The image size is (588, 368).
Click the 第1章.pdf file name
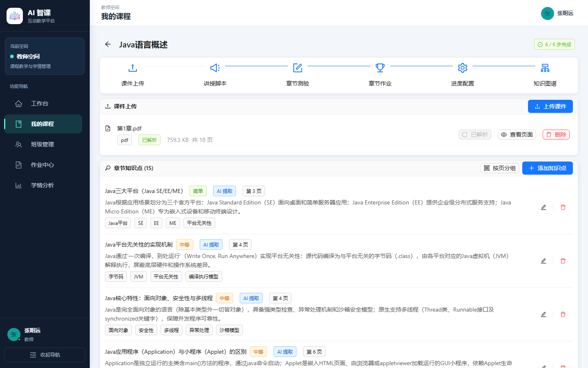(129, 128)
